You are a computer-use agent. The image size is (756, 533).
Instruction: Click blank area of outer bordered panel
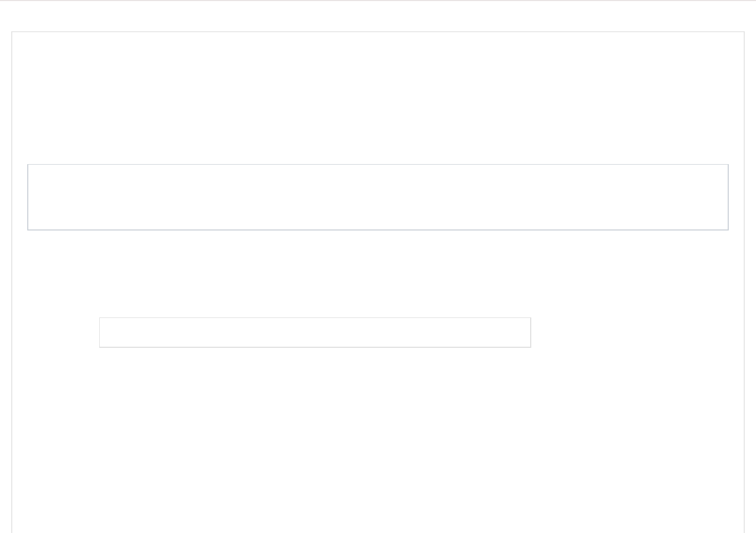pyautogui.click(x=377, y=437)
